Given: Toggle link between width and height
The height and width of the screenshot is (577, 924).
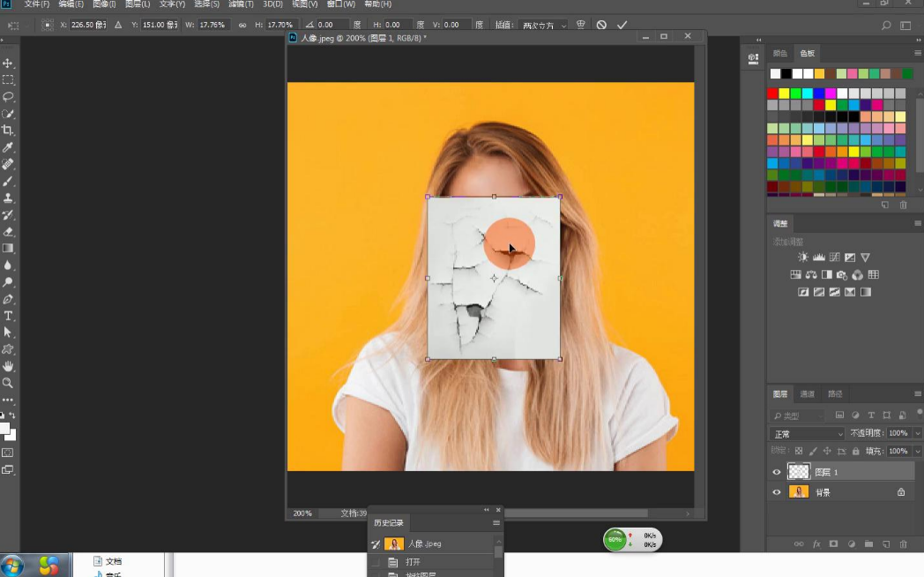Looking at the screenshot, I should click(242, 25).
